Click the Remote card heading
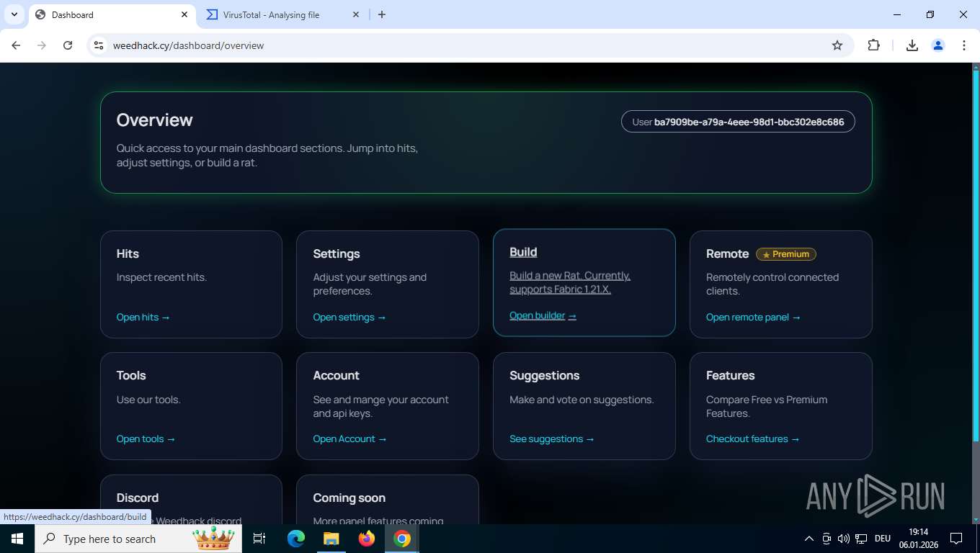The width and height of the screenshot is (980, 553). click(728, 253)
